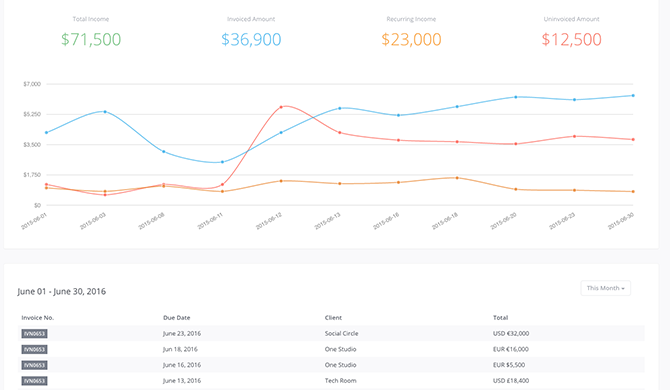Screen dimensions: 670x390
Task: Click the invoice badge for Social Circle row
Action: tap(34, 334)
